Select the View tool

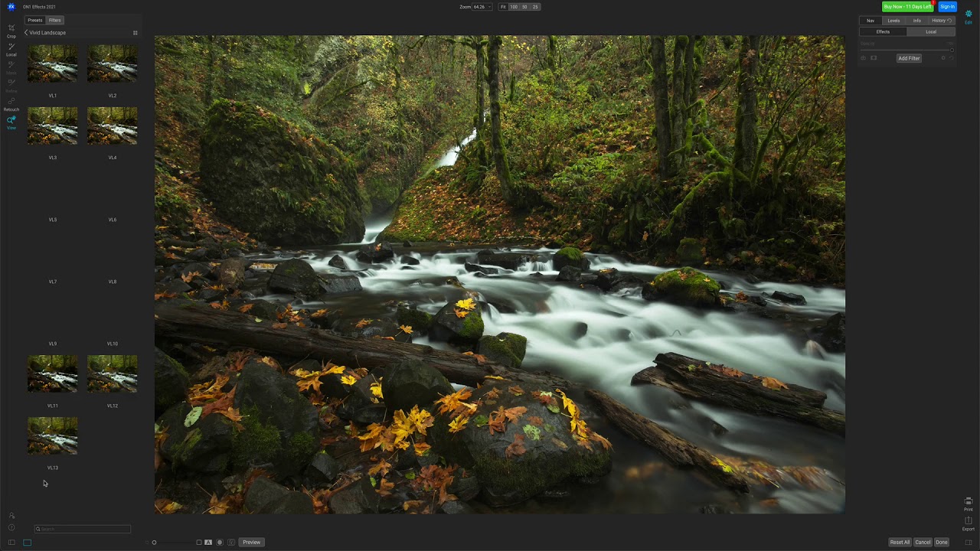(x=11, y=120)
